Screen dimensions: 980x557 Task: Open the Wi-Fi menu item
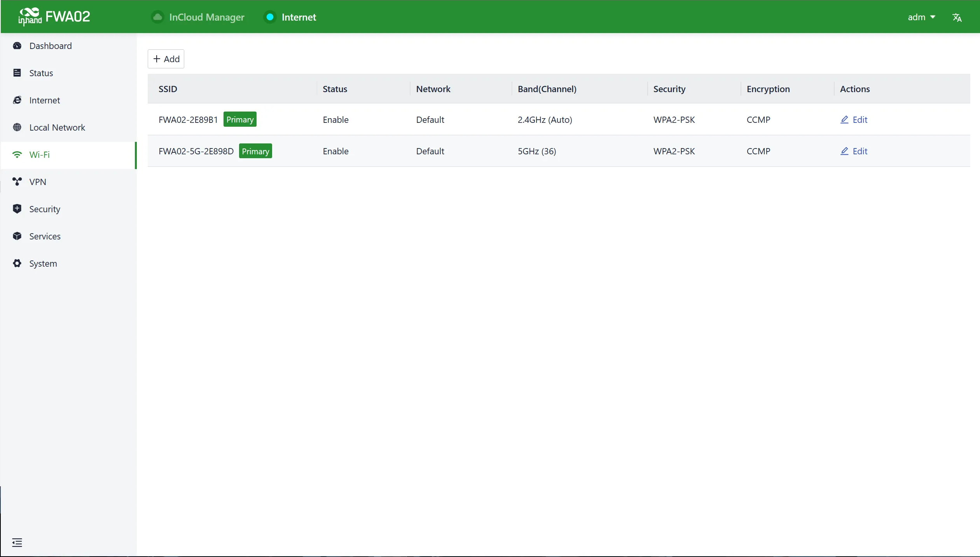68,155
